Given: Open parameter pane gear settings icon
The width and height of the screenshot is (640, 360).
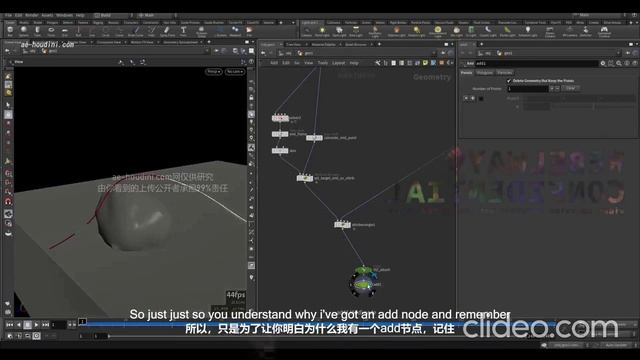Looking at the screenshot, I should tap(603, 63).
